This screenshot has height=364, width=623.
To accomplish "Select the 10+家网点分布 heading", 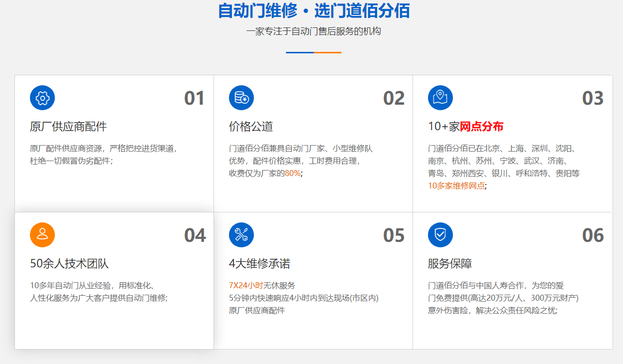I will (x=466, y=127).
